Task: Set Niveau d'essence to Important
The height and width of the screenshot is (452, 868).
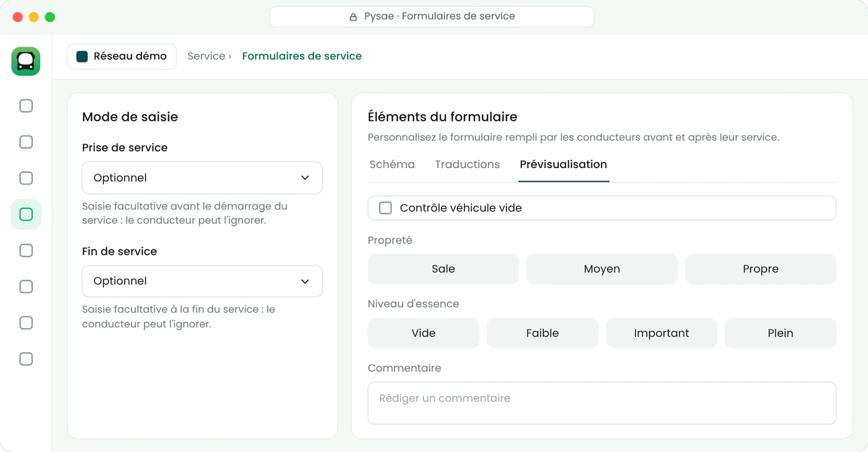Action: pos(662,334)
